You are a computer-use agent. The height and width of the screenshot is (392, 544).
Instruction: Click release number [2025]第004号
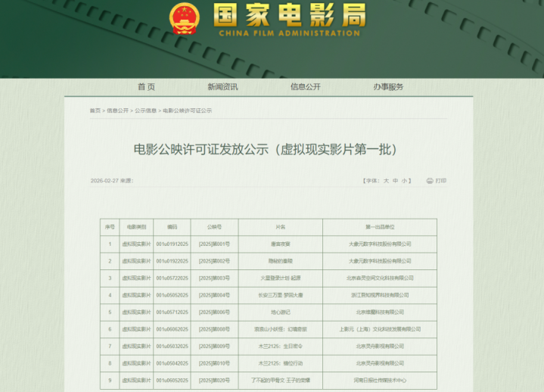click(x=214, y=295)
